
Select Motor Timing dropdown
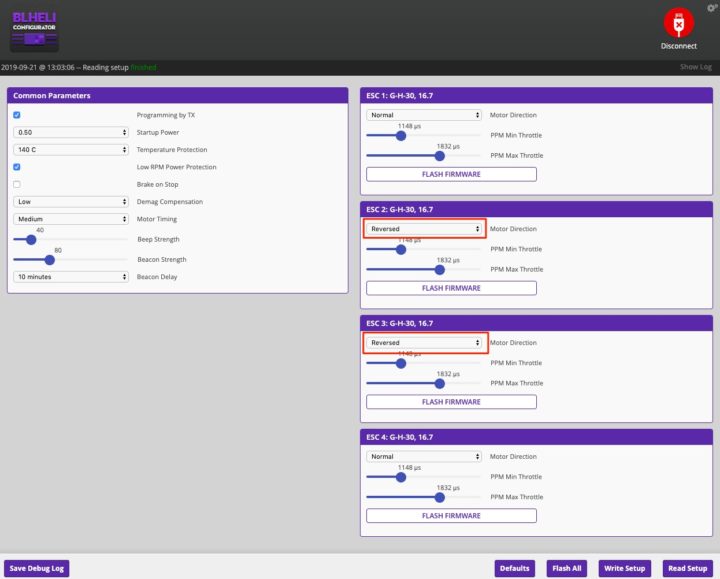click(70, 219)
